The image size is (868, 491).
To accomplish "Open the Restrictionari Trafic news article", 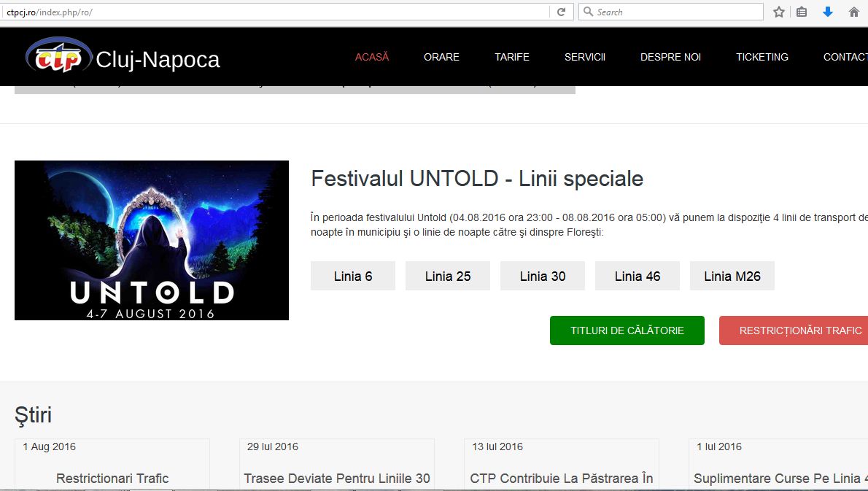I will 112,479.
